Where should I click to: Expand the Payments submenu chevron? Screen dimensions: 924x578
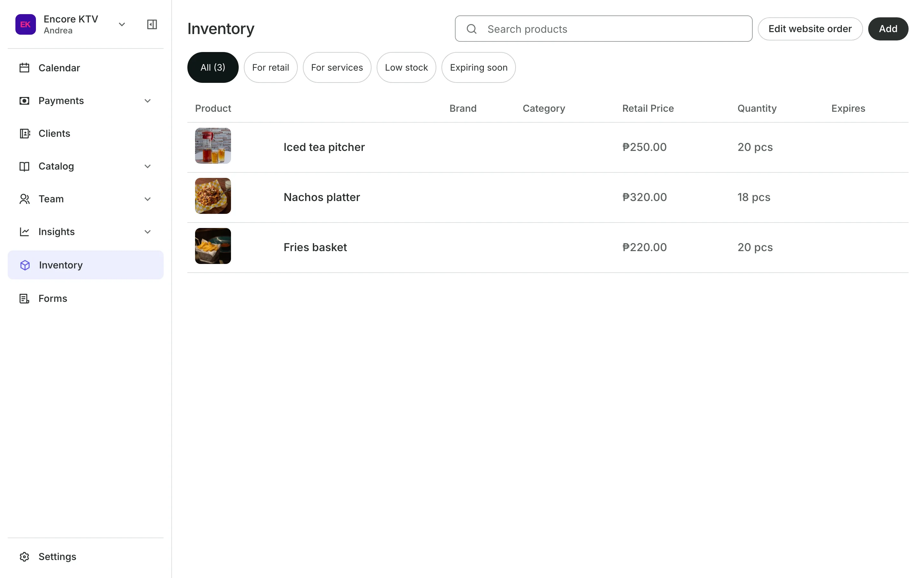coord(148,101)
